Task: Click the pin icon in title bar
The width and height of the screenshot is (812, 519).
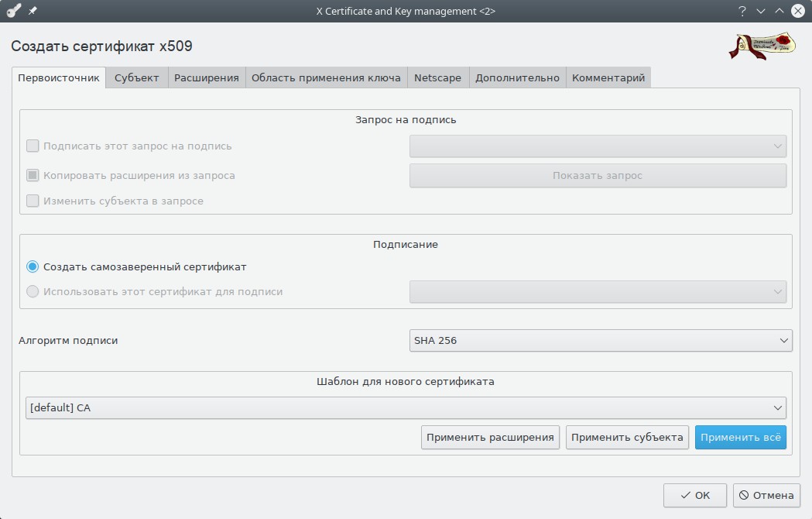Action: pos(33,11)
